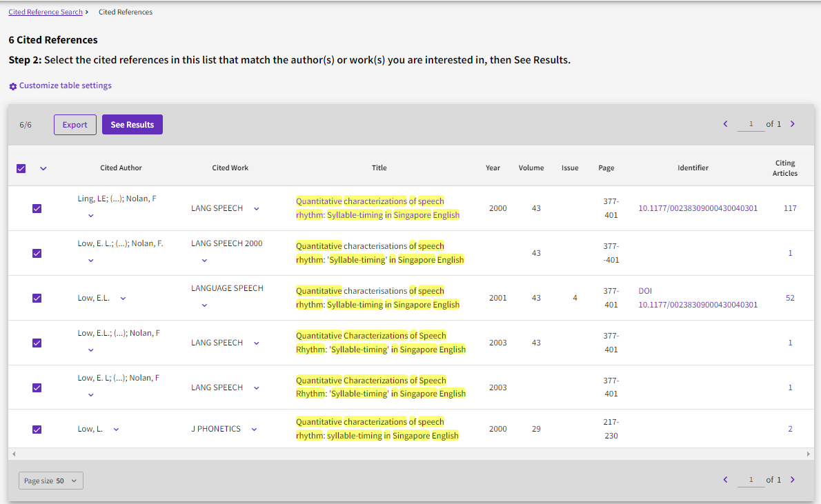Screen dimensions: 821x504
Task: Deselect the J PHONETICS row checkbox
Action: (x=37, y=429)
